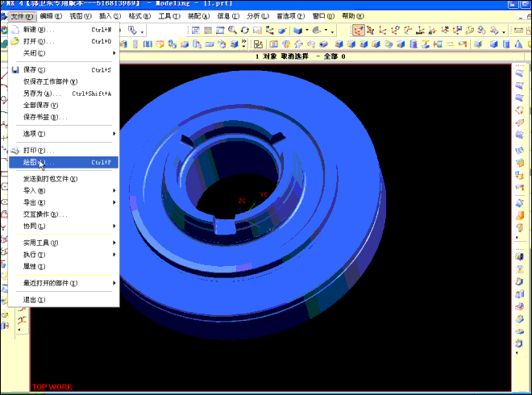Open the 窗口(O) Window menu
The image size is (532, 395).
point(324,16)
